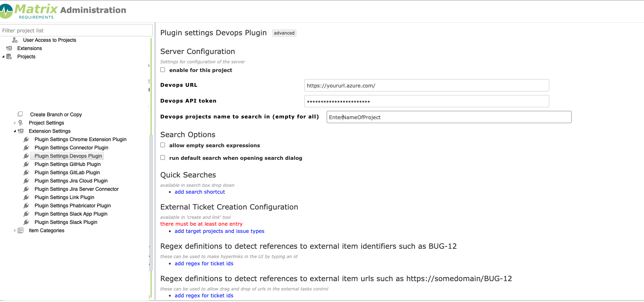Screen dimensions: 644x302
Task: Open Create Branch or Copy
Action: coord(56,114)
